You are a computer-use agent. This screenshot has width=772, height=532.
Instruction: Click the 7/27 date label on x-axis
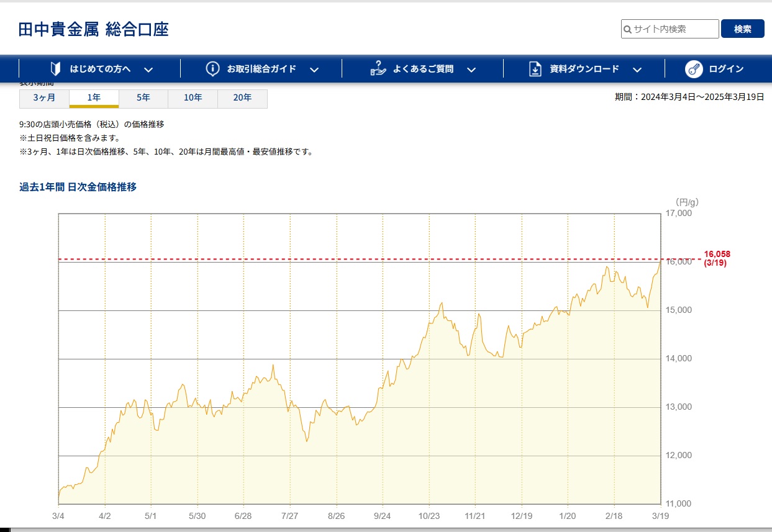(x=290, y=516)
